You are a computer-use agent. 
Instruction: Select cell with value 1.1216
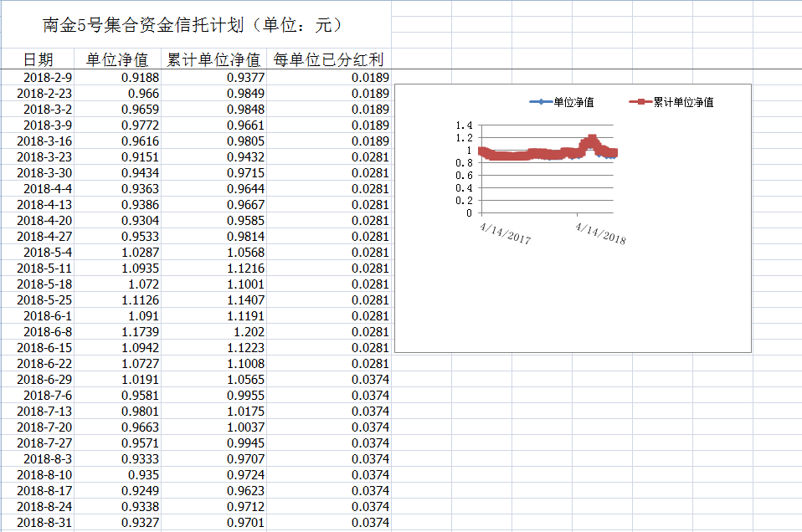[x=213, y=269]
